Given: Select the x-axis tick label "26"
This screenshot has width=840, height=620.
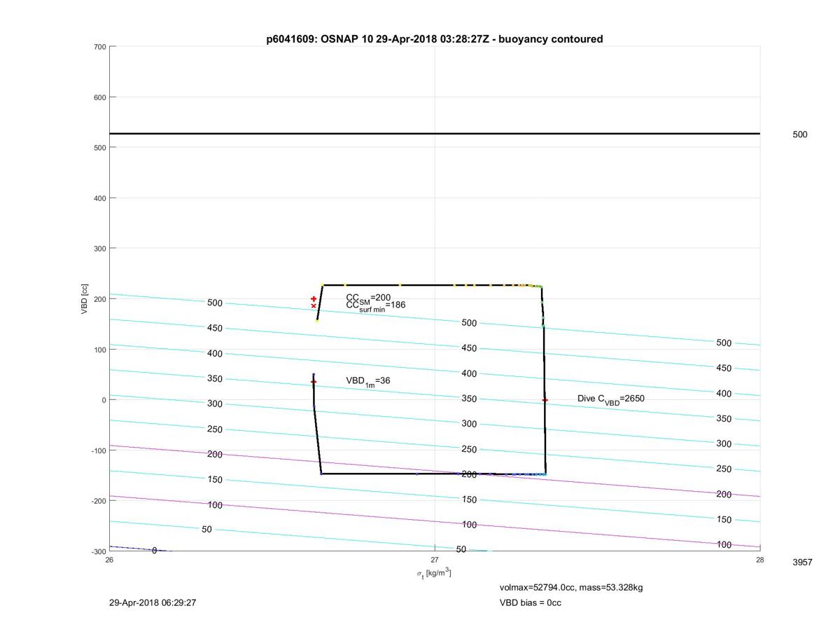Looking at the screenshot, I should point(109,560).
